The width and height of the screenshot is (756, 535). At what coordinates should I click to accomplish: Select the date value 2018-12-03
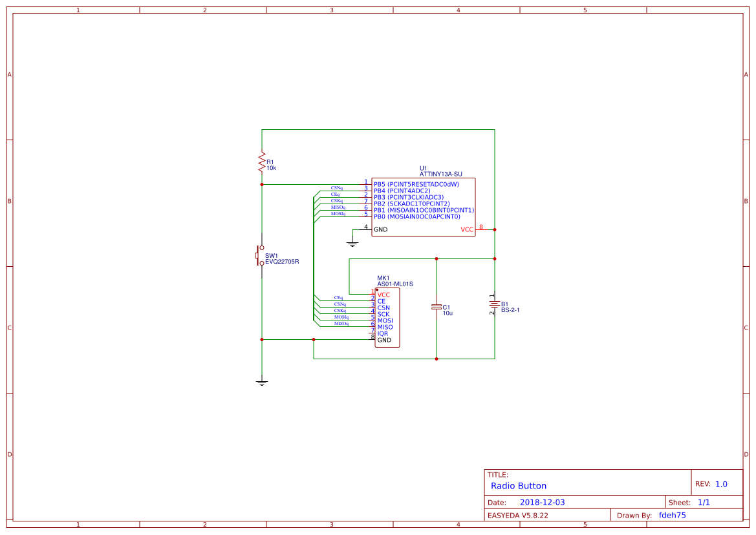(542, 502)
